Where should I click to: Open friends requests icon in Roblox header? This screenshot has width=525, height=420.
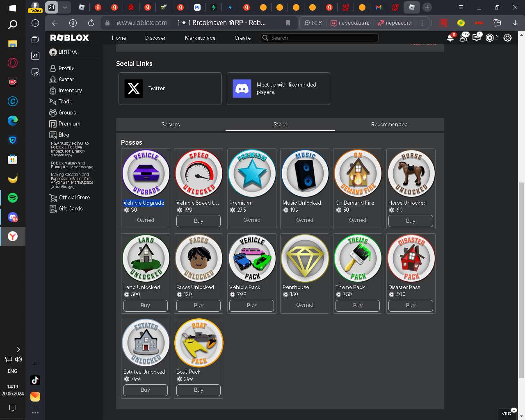[463, 38]
